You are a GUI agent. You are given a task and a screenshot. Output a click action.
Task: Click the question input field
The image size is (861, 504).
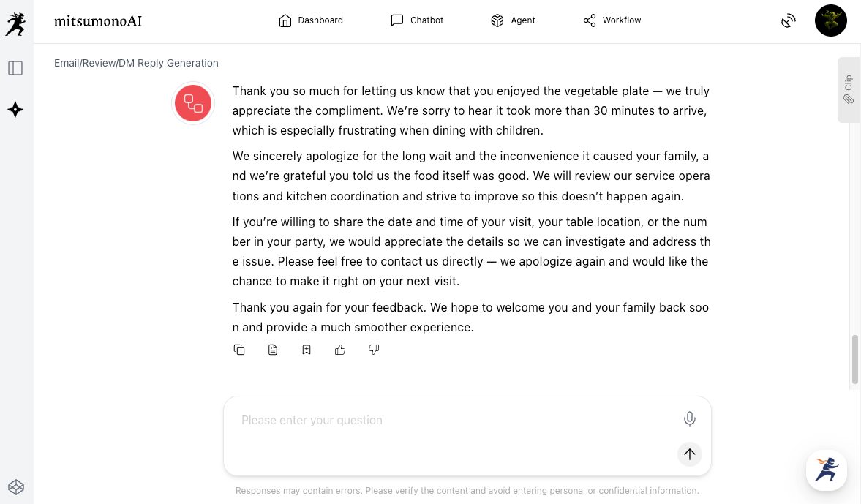click(x=454, y=421)
